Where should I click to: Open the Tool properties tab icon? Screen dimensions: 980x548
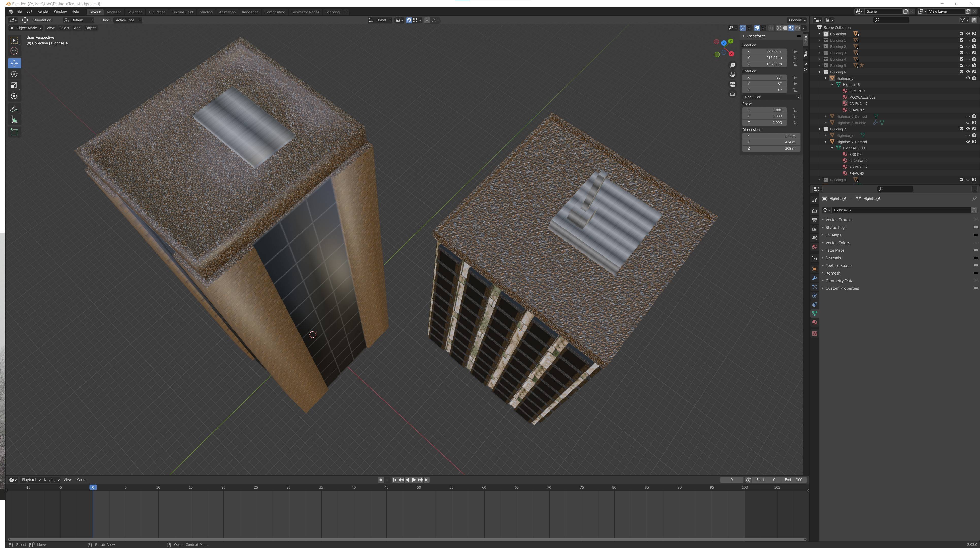tap(815, 200)
